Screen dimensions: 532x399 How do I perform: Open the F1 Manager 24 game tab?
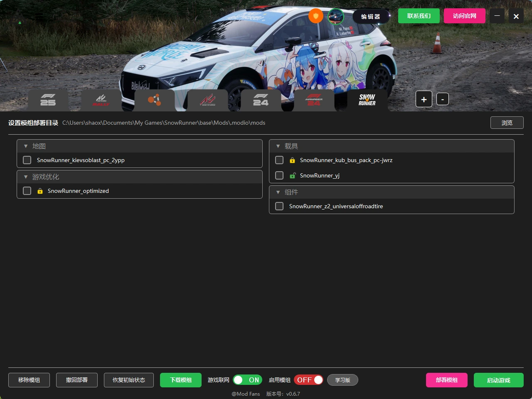(x=314, y=100)
